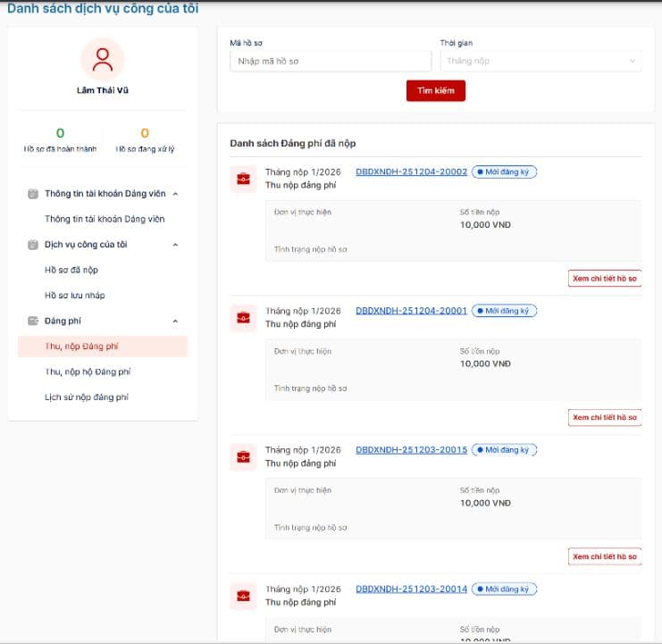The image size is (662, 644).
Task: Click the 10,000 VNĐ amount of DBDXNDH-251204-20002
Action: (x=485, y=224)
